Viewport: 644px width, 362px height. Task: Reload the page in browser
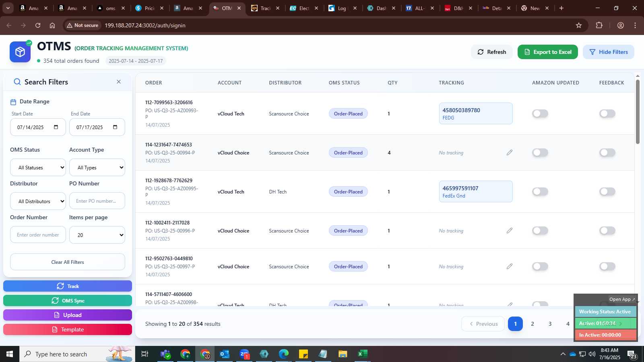coord(38,25)
